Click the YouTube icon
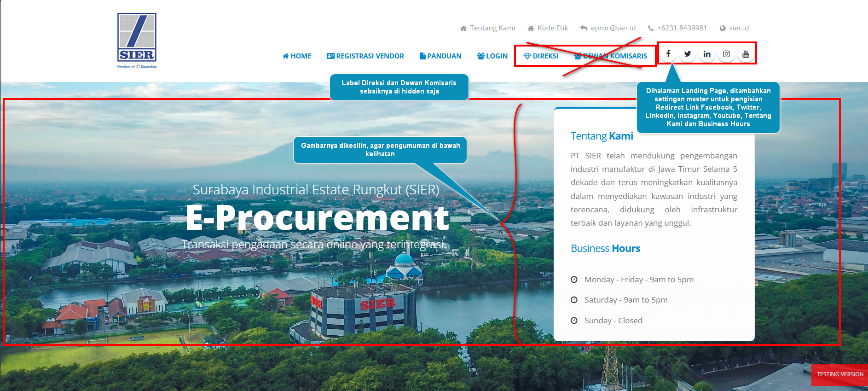This screenshot has width=868, height=391. pos(746,54)
